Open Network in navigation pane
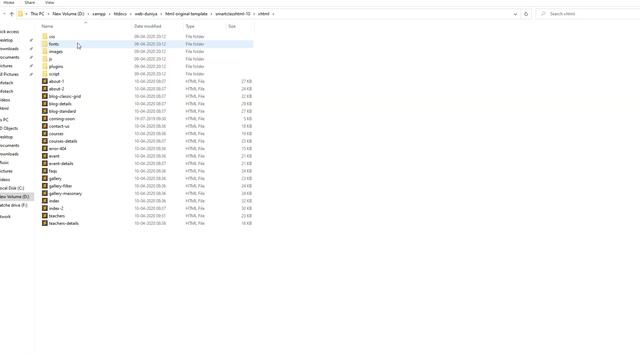Screen dimensions: 640x360 point(5,217)
